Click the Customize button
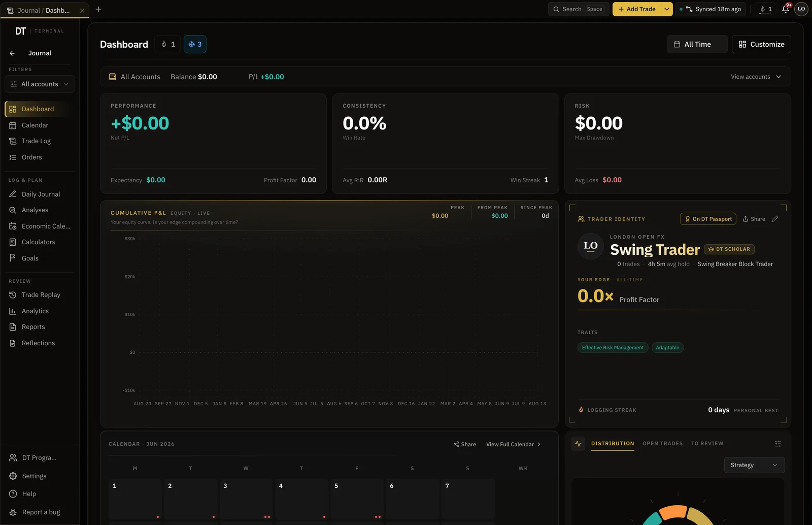 [761, 44]
